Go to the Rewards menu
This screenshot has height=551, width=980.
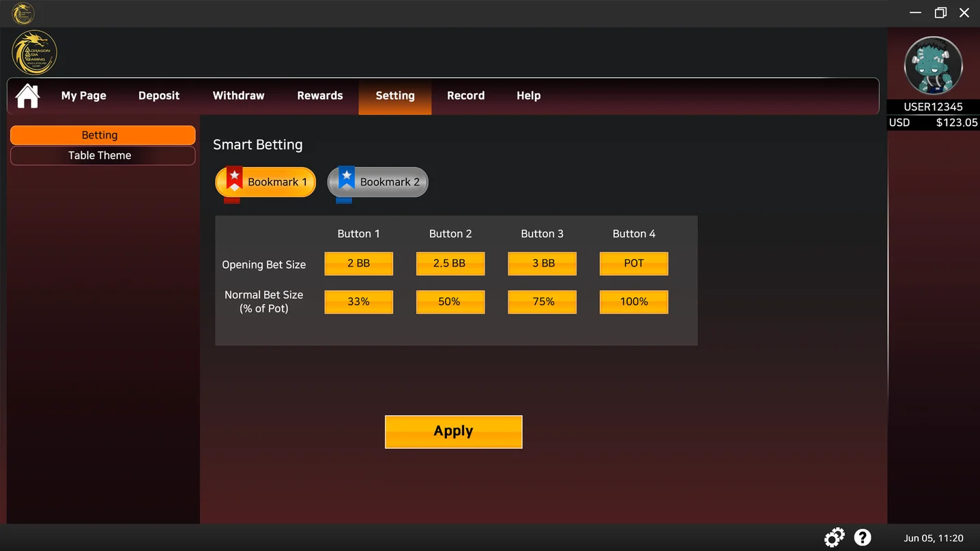pos(320,95)
